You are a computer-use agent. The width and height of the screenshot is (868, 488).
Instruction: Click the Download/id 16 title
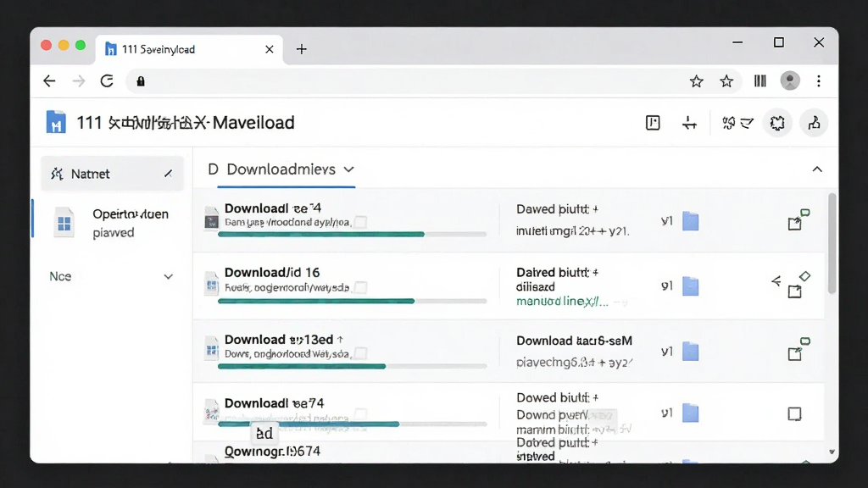point(272,272)
